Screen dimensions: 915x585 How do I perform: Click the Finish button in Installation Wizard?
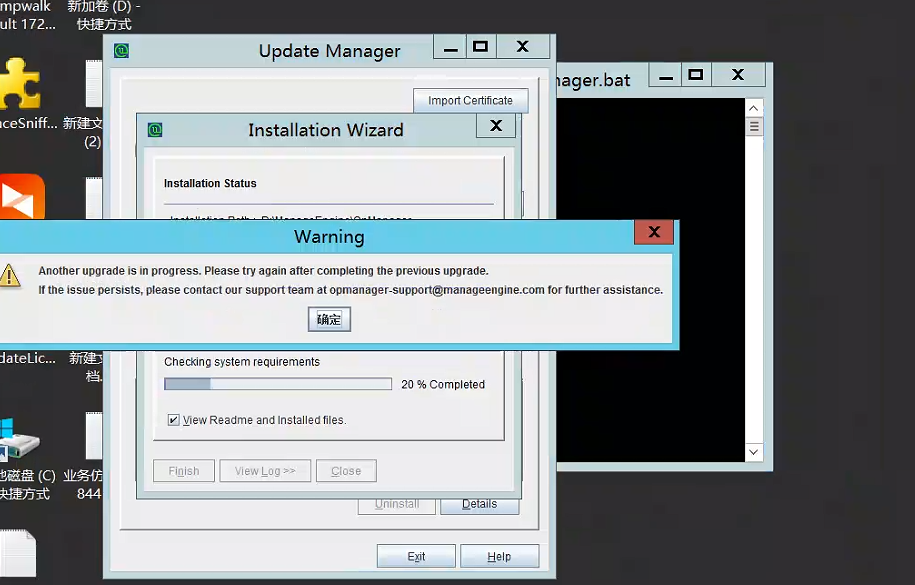(x=184, y=471)
